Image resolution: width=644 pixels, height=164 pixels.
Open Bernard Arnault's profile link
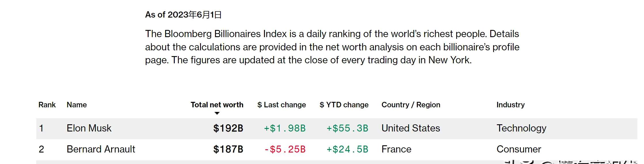[x=101, y=149]
